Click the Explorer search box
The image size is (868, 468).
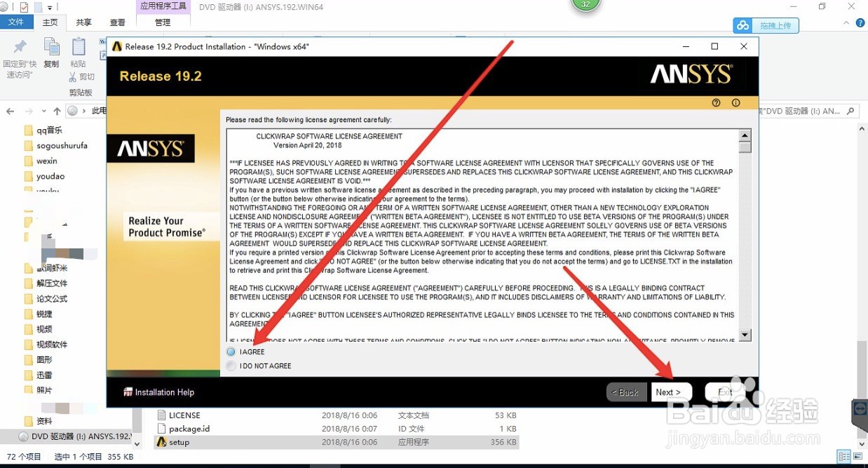point(809,111)
